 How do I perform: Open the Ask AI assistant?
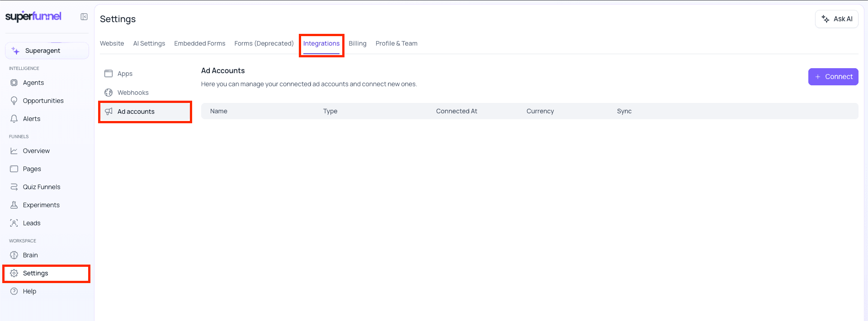point(837,19)
